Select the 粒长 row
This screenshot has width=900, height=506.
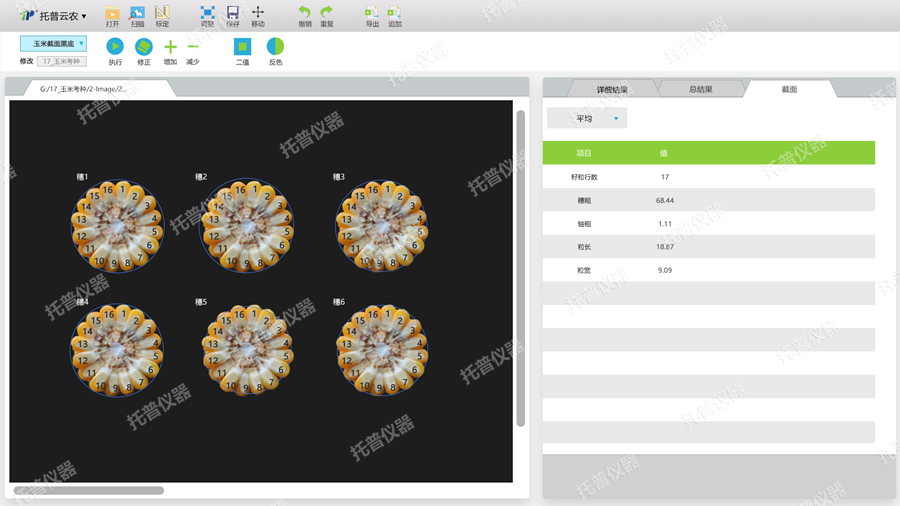pos(709,247)
